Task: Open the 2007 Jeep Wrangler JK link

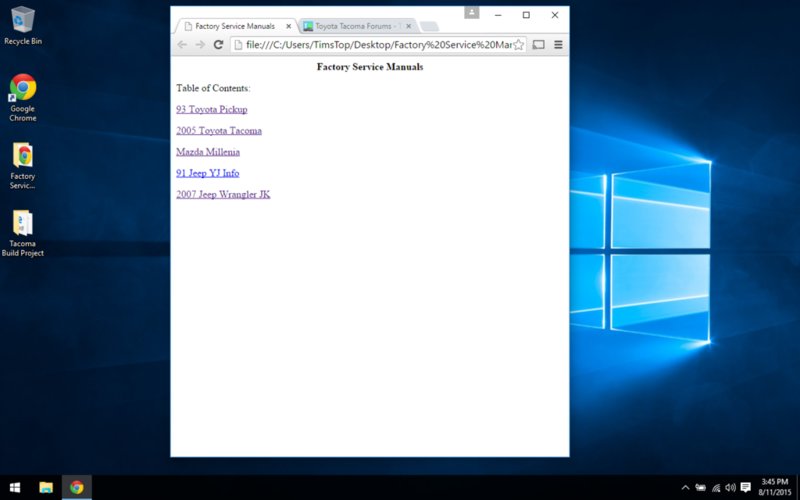Action: click(x=223, y=194)
